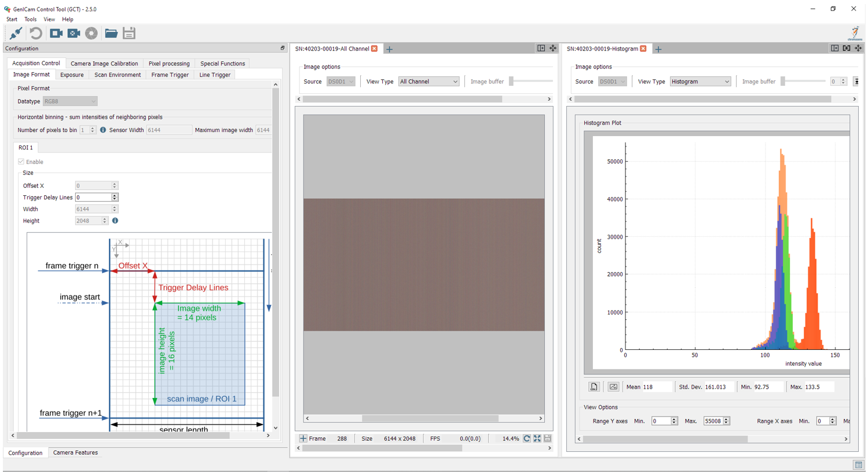Click the split view icon in All Channel pane
Image resolution: width=868 pixels, height=475 pixels.
click(x=541, y=49)
